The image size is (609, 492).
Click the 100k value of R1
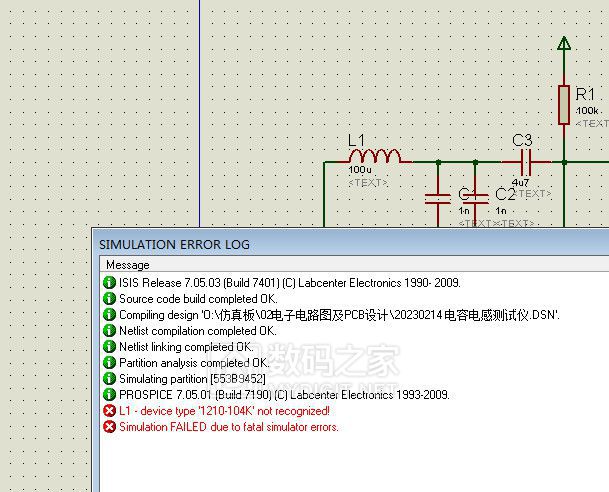click(587, 111)
